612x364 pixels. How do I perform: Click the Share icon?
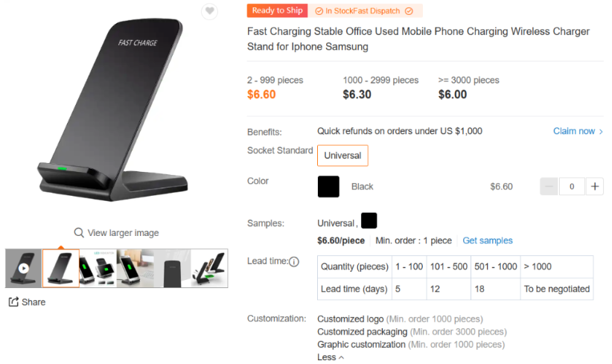13,302
